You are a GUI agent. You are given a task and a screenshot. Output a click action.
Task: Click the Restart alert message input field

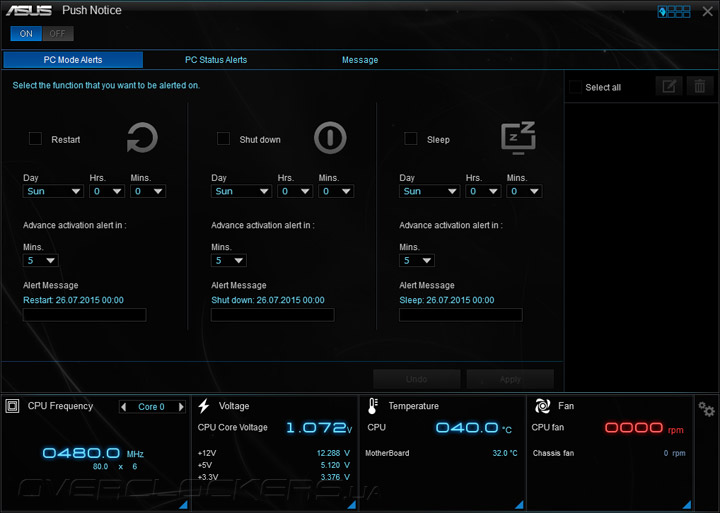pos(84,315)
